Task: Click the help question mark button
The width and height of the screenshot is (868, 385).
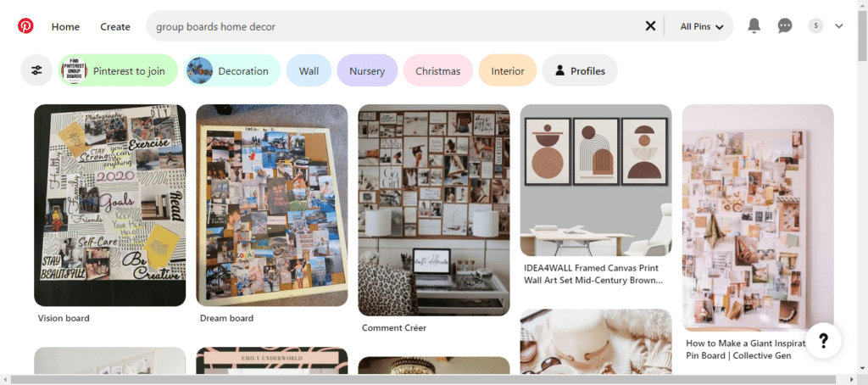Action: 823,341
